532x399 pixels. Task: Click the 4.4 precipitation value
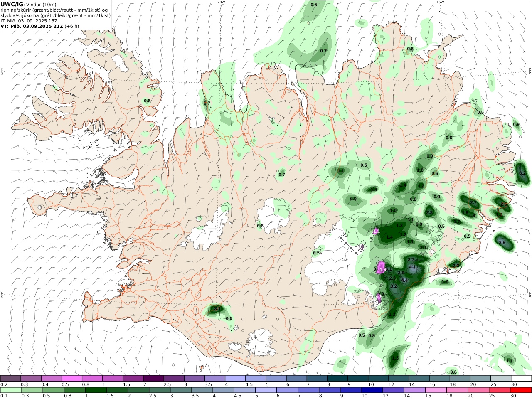point(404,281)
